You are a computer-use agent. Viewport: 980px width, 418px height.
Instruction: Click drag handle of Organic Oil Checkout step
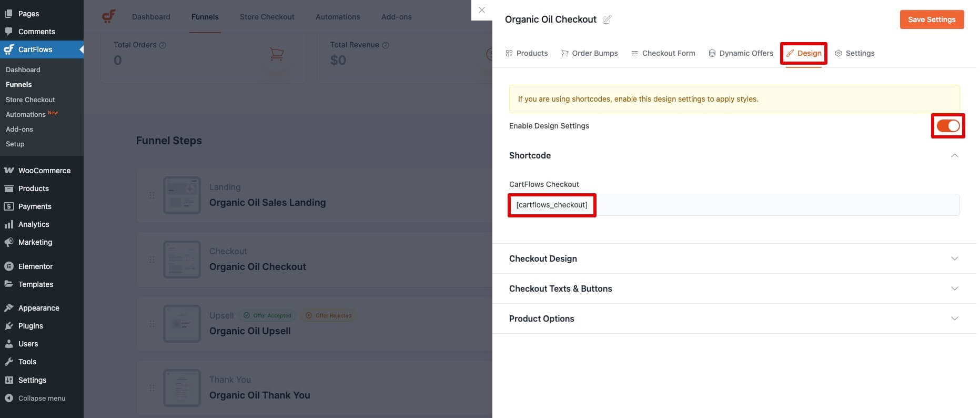(151, 260)
